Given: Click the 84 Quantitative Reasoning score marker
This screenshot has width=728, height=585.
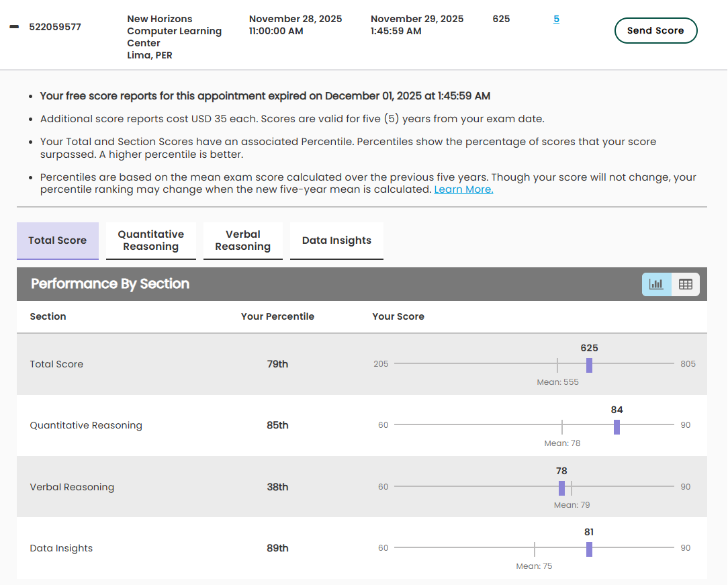Looking at the screenshot, I should point(617,426).
